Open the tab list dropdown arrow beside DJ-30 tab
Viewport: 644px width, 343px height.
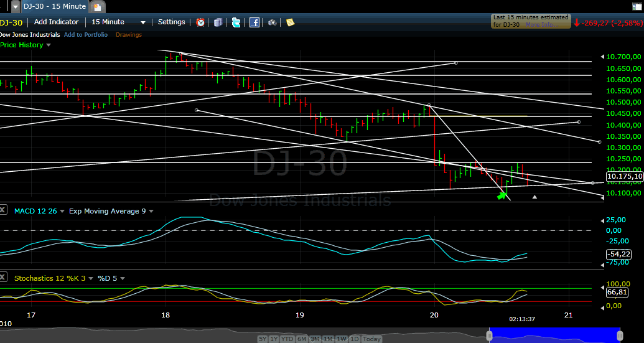click(16, 7)
